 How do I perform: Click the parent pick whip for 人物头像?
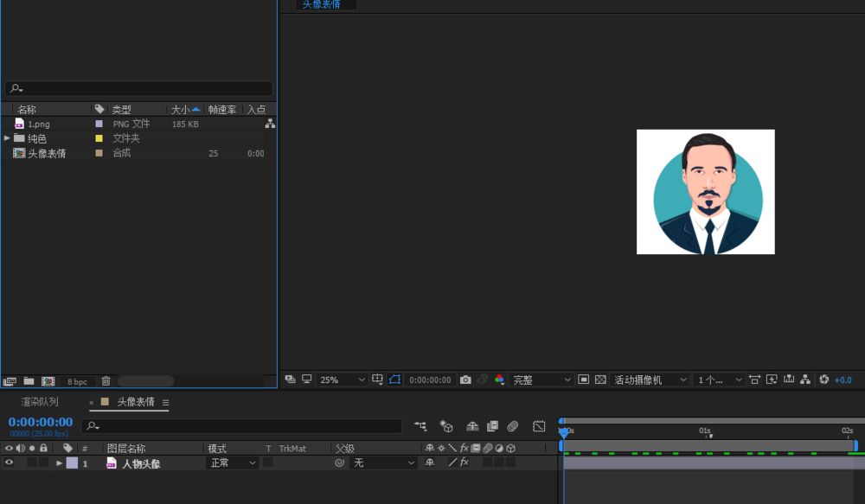tap(339, 463)
